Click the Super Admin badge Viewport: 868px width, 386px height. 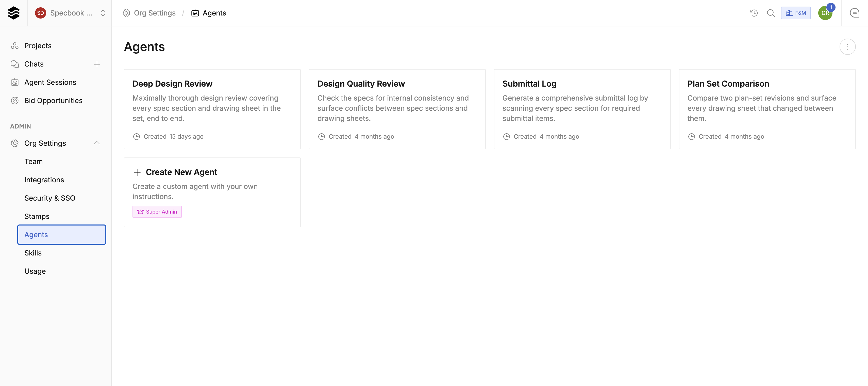coord(157,212)
